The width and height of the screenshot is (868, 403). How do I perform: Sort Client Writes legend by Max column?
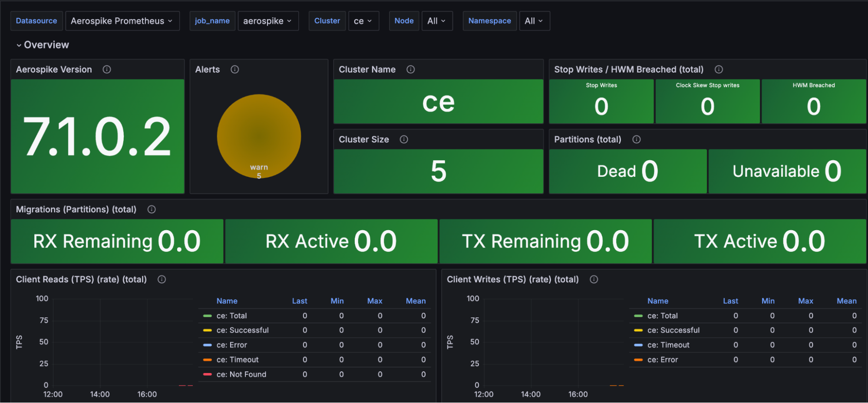point(805,301)
